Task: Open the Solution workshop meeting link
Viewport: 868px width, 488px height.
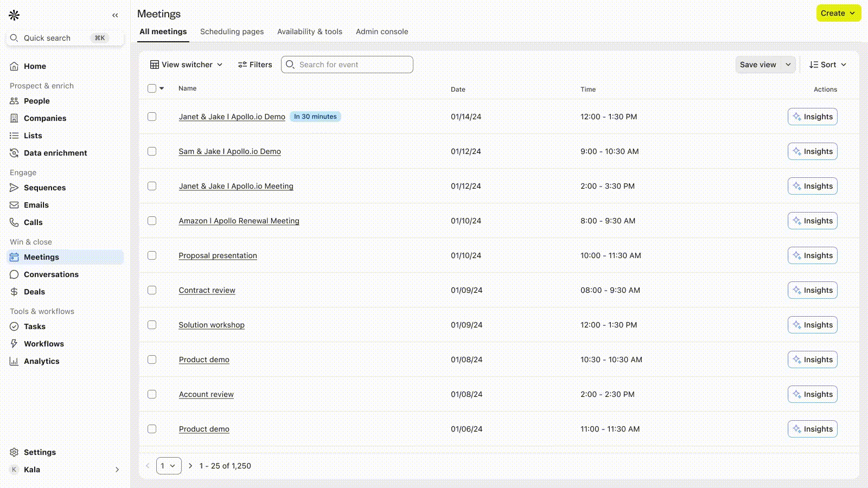Action: [212, 325]
